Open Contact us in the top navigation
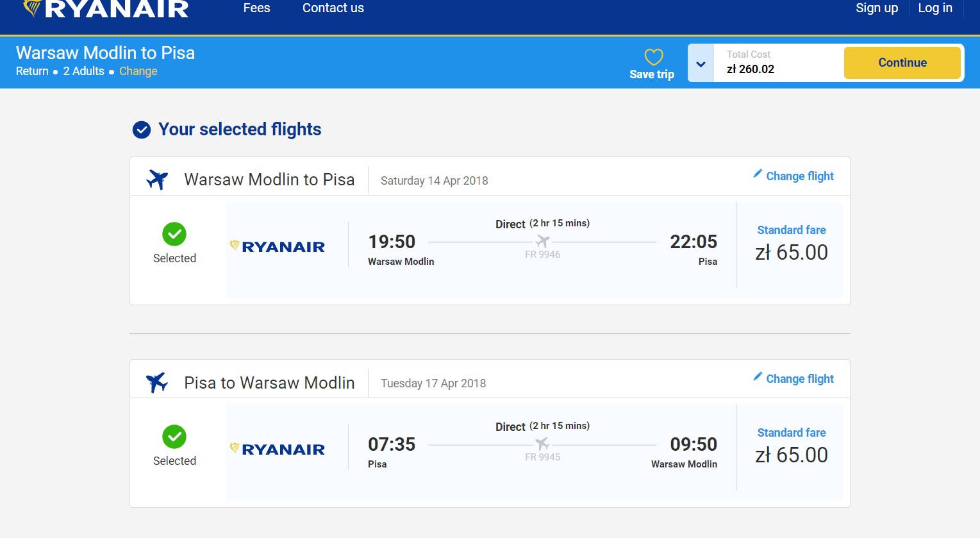Viewport: 980px width, 538px height. click(333, 8)
